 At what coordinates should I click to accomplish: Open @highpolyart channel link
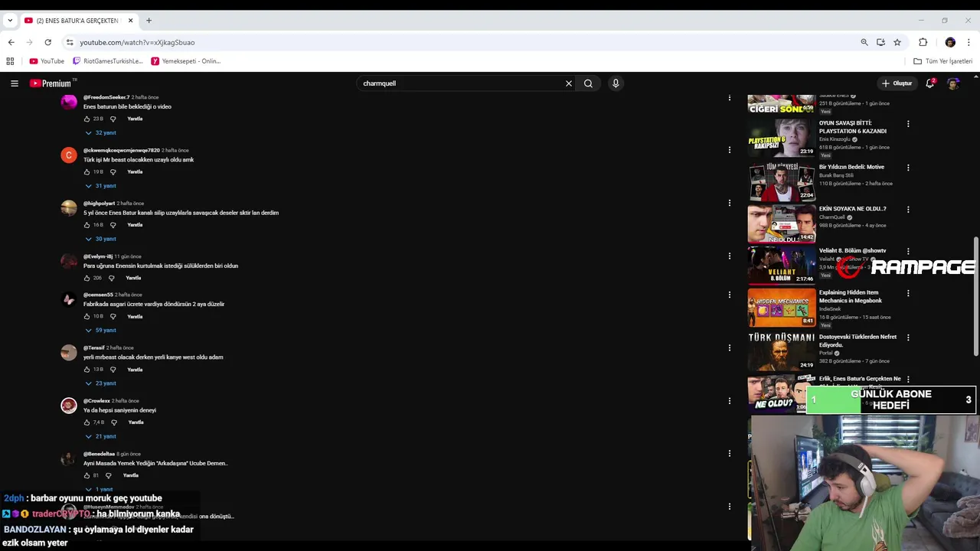click(99, 204)
